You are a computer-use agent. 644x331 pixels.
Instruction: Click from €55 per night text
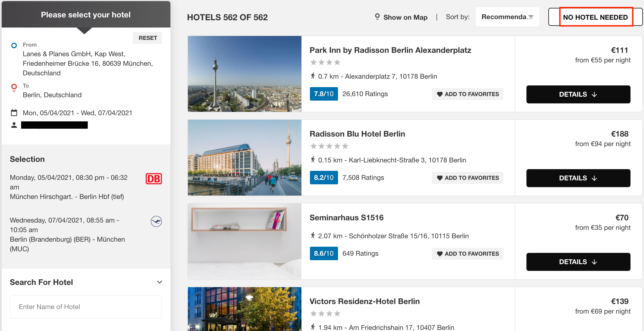pyautogui.click(x=603, y=60)
